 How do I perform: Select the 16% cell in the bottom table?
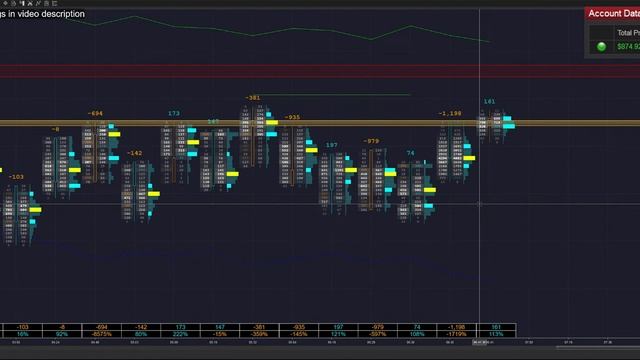(22, 334)
